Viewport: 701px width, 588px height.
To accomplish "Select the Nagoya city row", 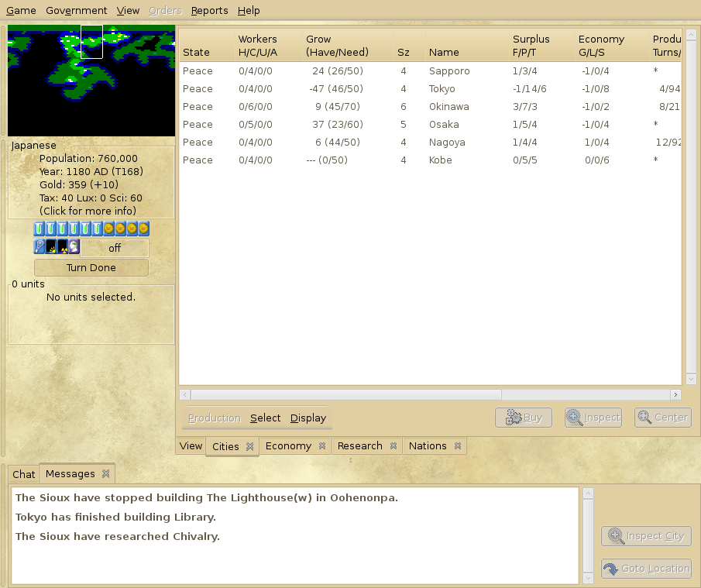I will (x=430, y=143).
